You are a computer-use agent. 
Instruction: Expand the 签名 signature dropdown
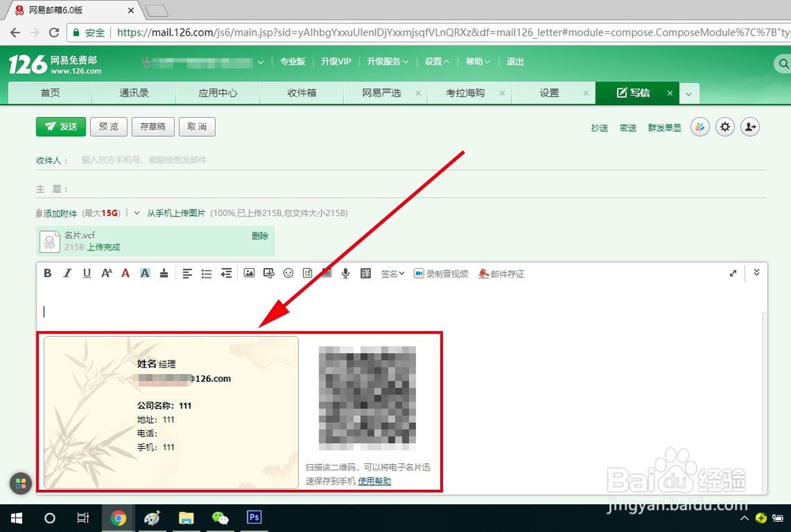393,274
